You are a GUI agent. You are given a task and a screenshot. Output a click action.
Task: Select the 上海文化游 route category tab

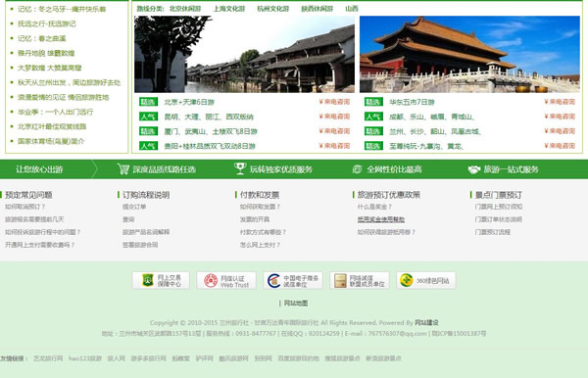coord(229,8)
